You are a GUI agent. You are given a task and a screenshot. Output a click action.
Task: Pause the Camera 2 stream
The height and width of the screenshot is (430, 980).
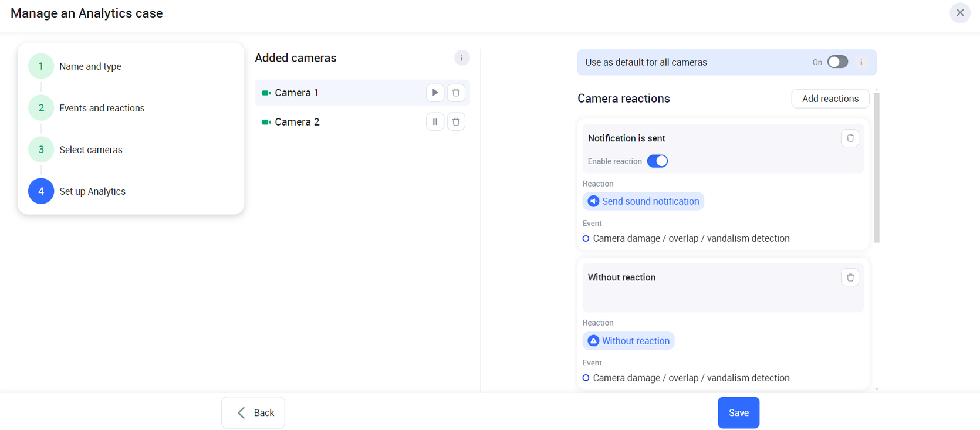tap(435, 122)
